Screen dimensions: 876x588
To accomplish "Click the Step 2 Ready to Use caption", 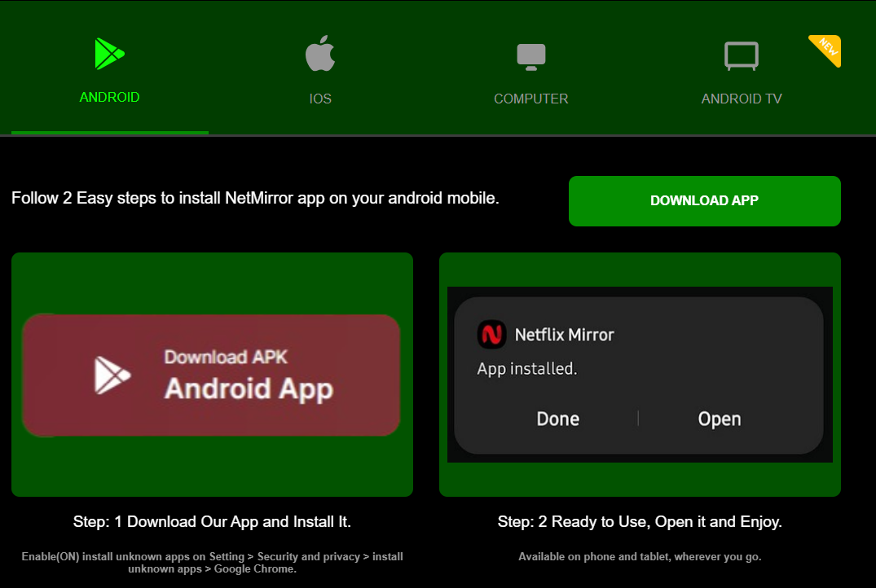I will click(640, 521).
